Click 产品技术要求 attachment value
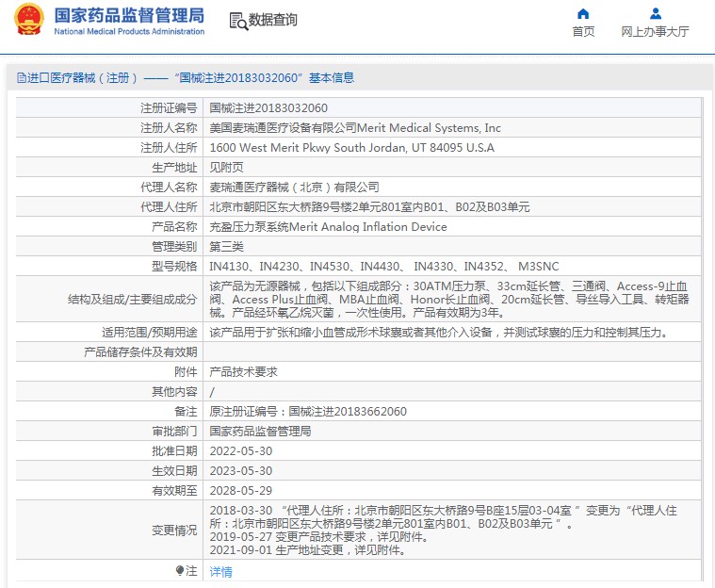 pyautogui.click(x=243, y=372)
